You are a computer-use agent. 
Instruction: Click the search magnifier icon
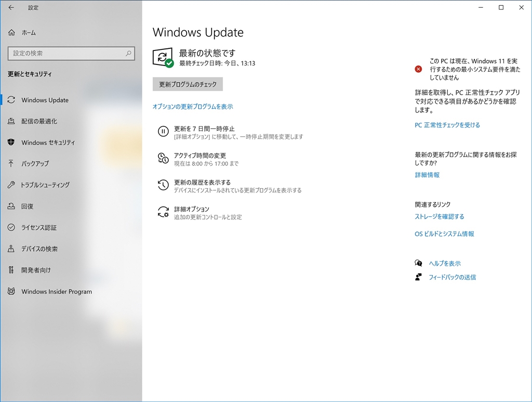point(128,54)
